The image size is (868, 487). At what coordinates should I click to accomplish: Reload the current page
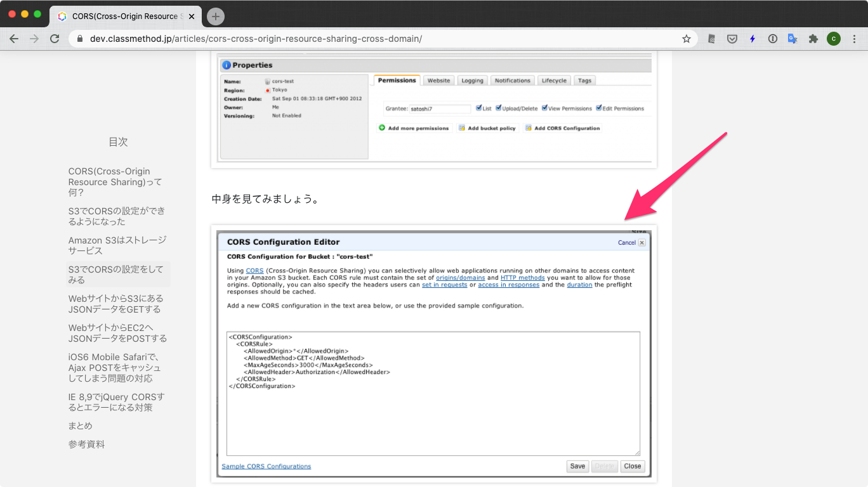coord(55,39)
